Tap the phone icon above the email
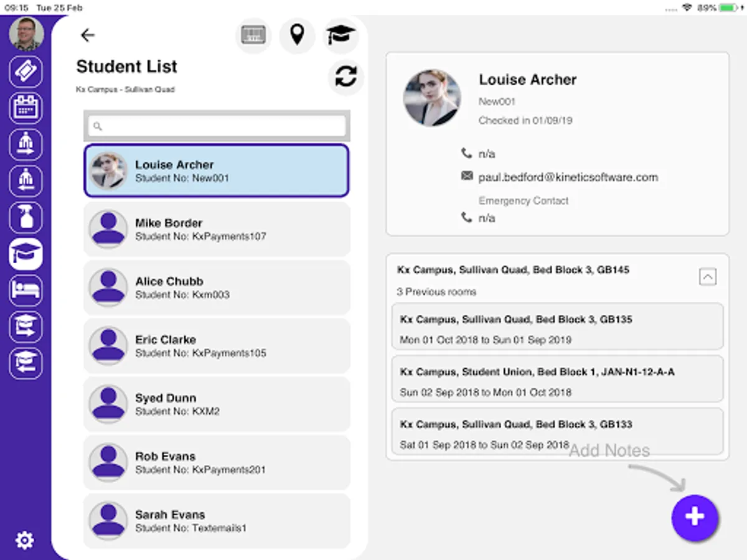The image size is (747, 560). coord(467,152)
